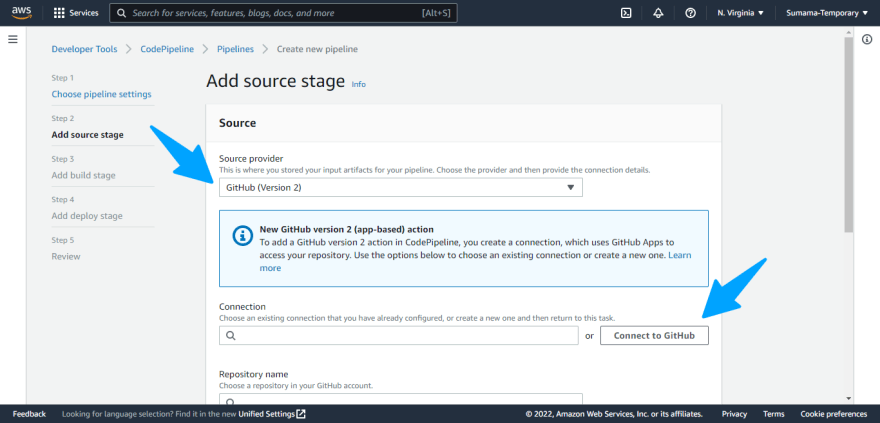This screenshot has height=423, width=880.
Task: Click the Connection search field
Action: click(x=398, y=335)
